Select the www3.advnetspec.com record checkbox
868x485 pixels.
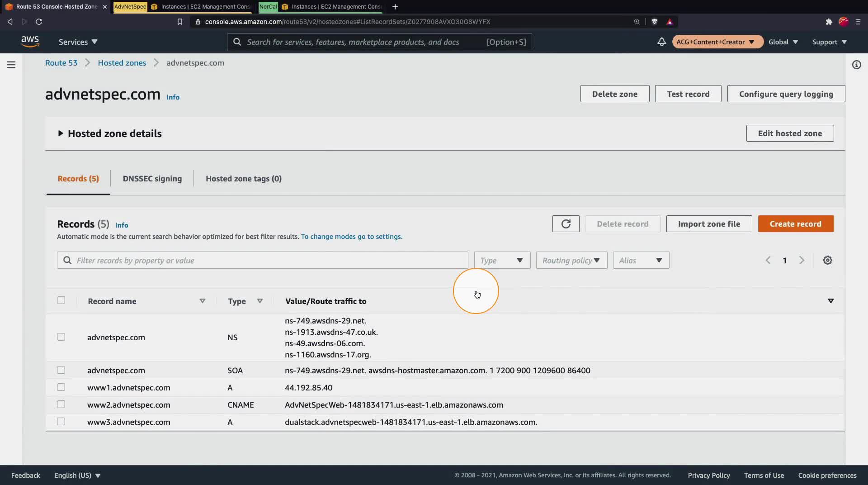[x=61, y=422]
